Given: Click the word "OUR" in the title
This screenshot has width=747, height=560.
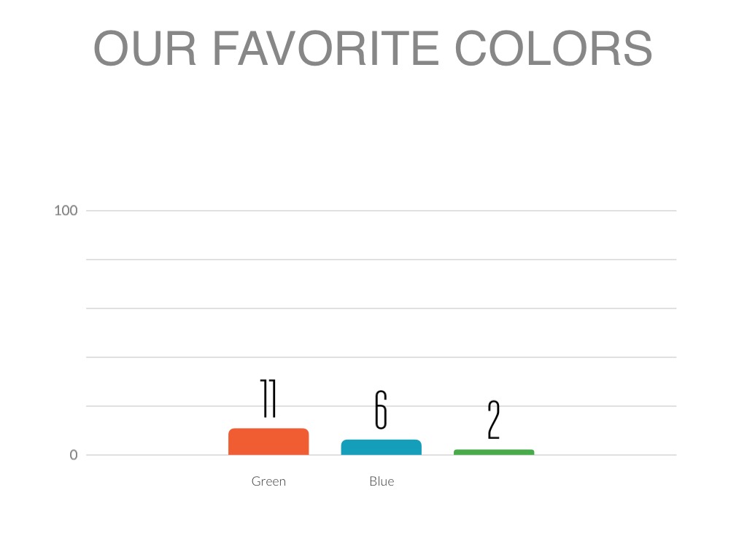Looking at the screenshot, I should pyautogui.click(x=145, y=49).
